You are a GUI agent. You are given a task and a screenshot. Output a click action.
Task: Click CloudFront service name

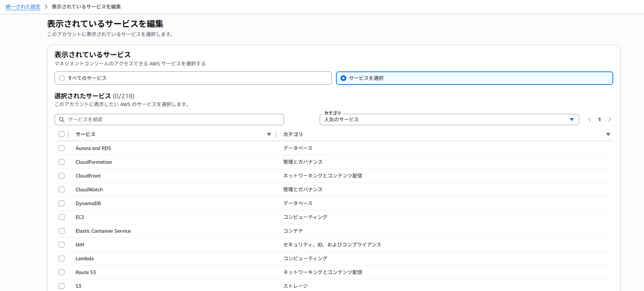[88, 176]
